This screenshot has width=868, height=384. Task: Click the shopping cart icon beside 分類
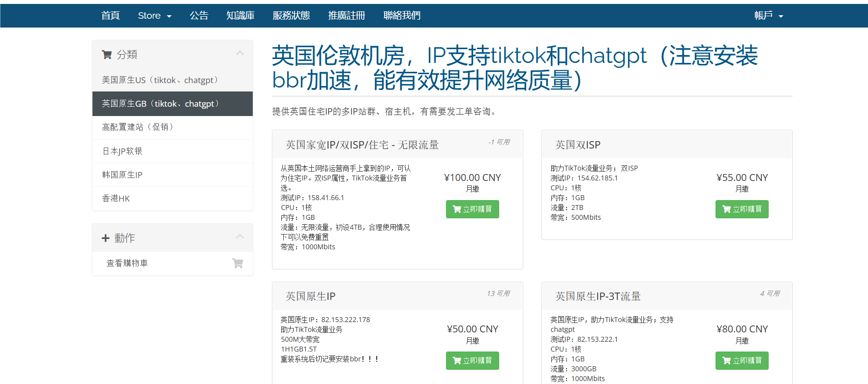[x=107, y=55]
